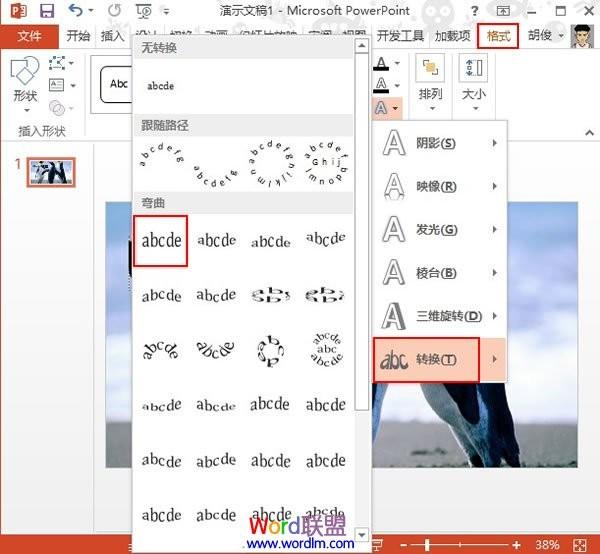Choose the Abc shape style preset
The width and height of the screenshot is (600, 554).
coord(116,84)
